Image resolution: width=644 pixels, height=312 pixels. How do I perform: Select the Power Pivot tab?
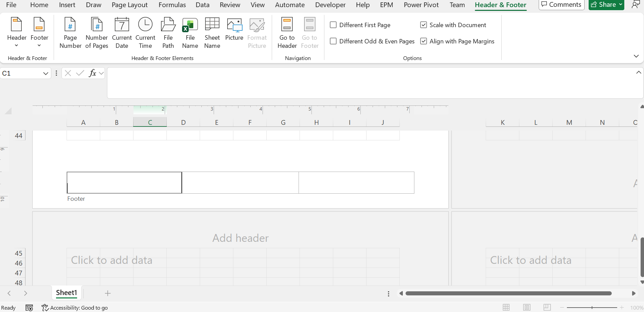click(421, 5)
